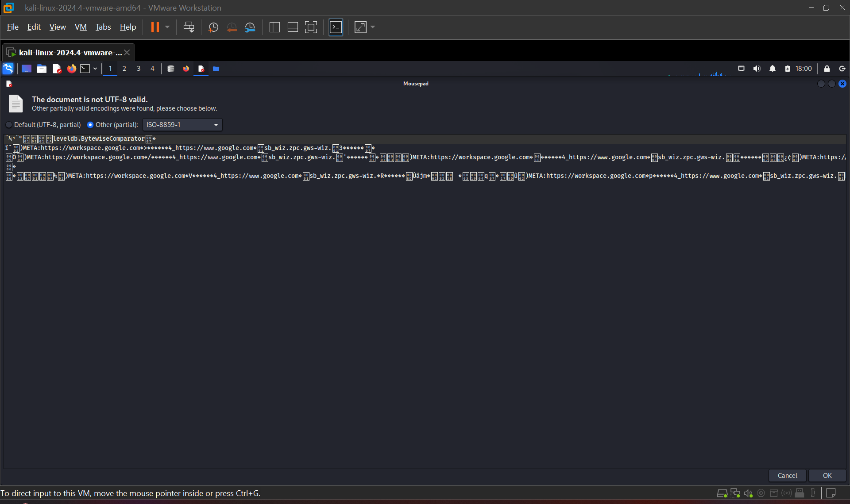Expand the stretch display dropdown arrow
850x504 pixels.
point(373,27)
